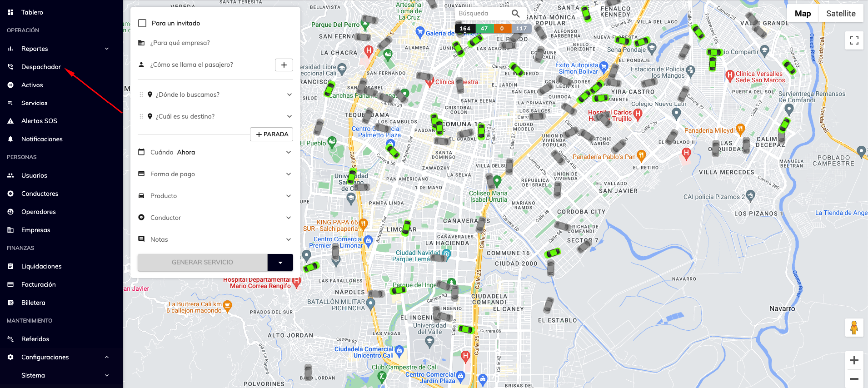Viewport: 868px width, 388px height.
Task: Go to the Despachador section
Action: pos(41,67)
